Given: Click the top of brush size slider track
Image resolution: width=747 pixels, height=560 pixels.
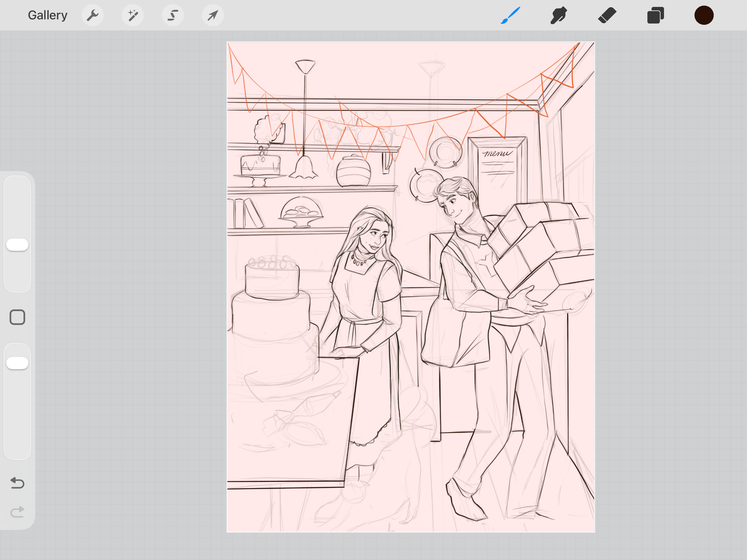Looking at the screenshot, I should pos(17,183).
